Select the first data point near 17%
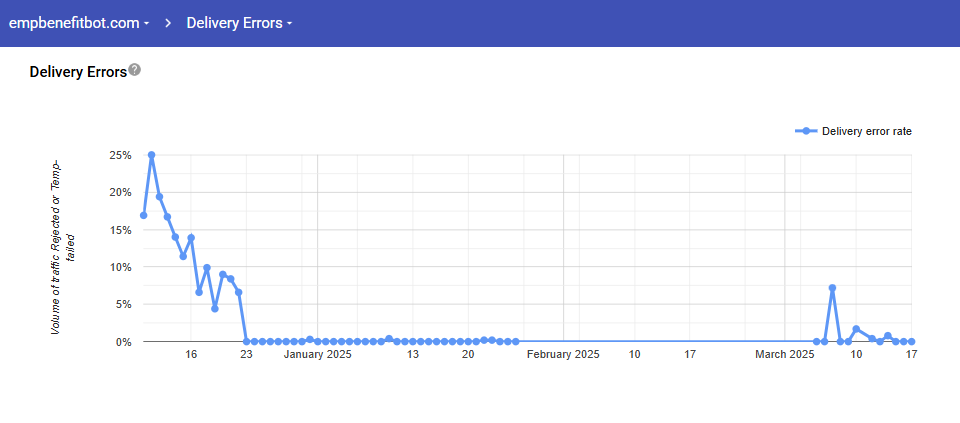Image resolution: width=960 pixels, height=423 pixels. tap(143, 215)
